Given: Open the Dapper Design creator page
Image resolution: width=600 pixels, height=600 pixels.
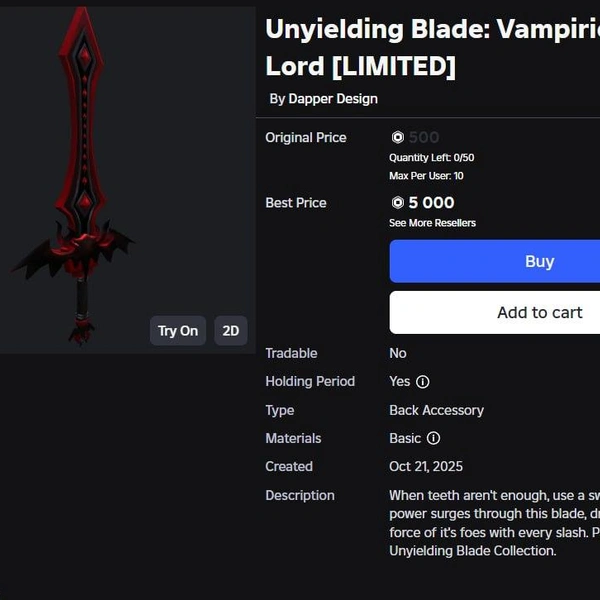Looking at the screenshot, I should point(333,99).
